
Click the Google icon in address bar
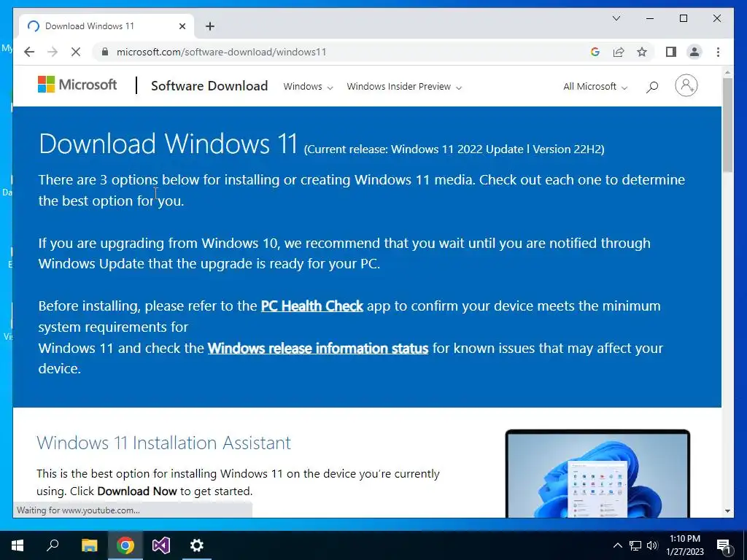pos(595,52)
